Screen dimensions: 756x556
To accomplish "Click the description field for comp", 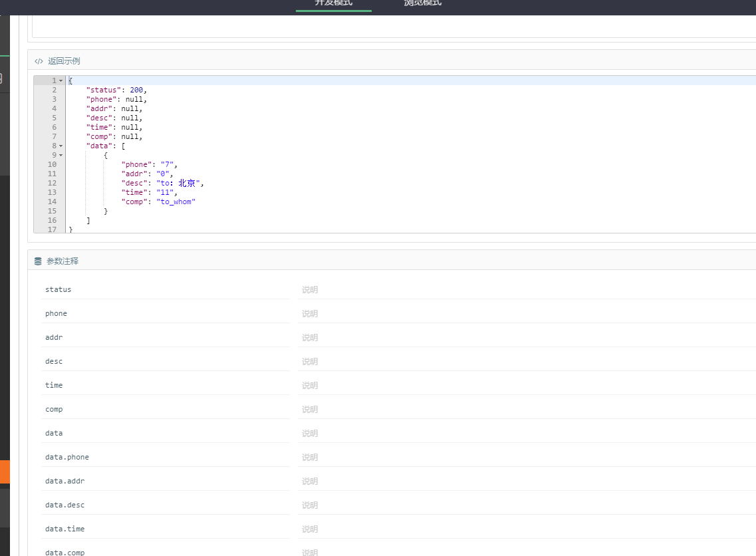I will [x=527, y=410].
